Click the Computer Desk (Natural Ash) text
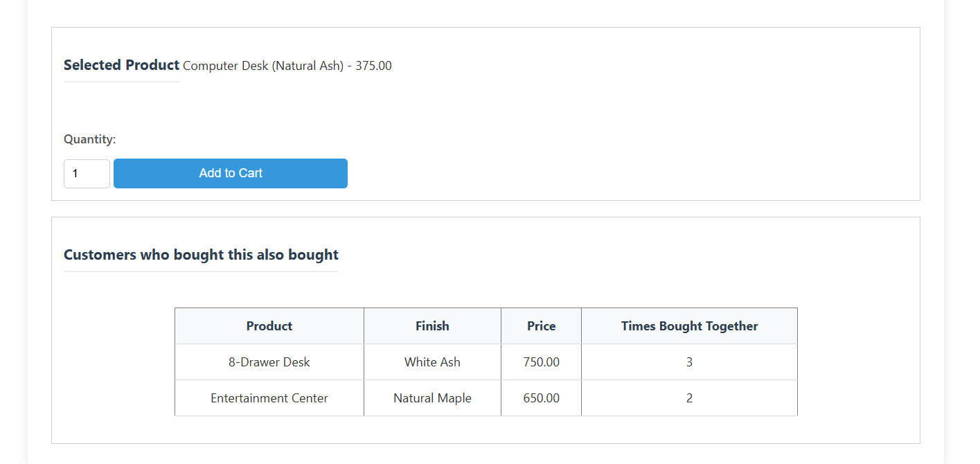 point(263,66)
